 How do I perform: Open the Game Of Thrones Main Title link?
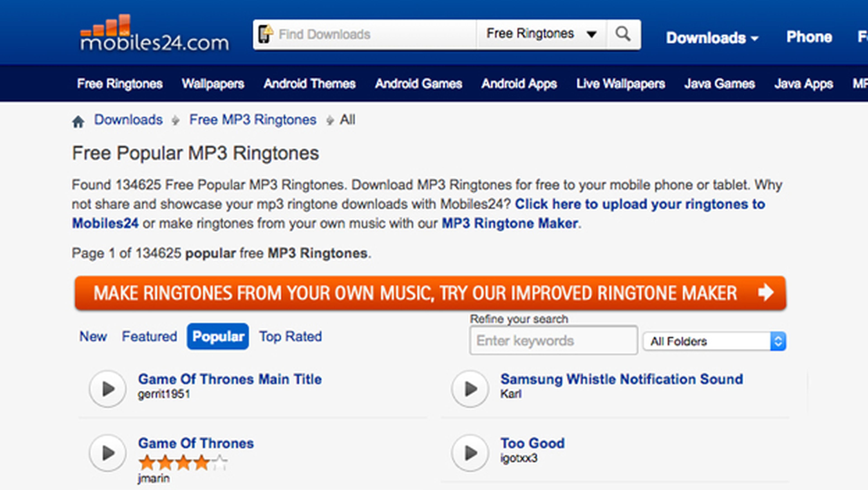pos(230,379)
